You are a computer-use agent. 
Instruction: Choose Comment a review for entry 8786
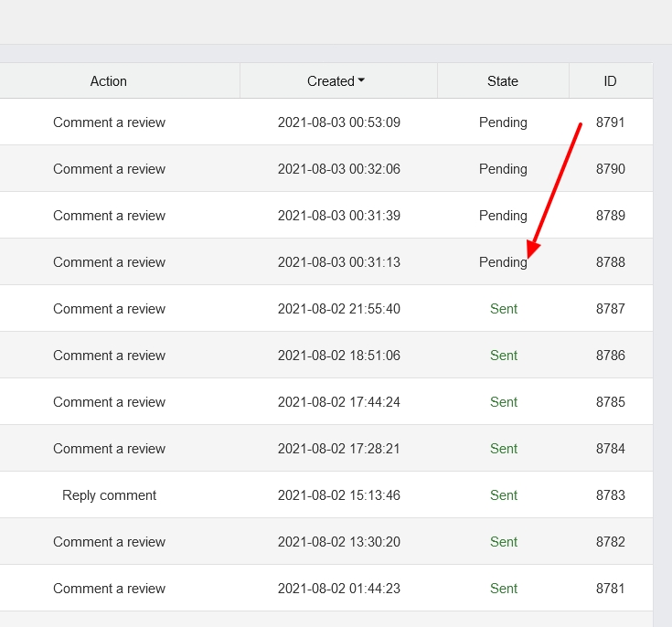pos(109,356)
